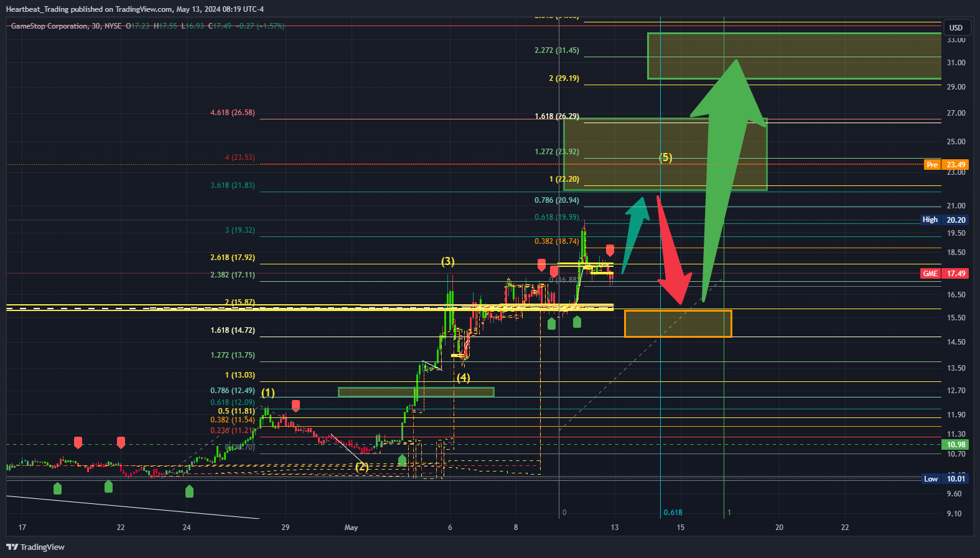Select the Elliott wave (4) label
Image resolution: width=980 pixels, height=558 pixels.
464,378
